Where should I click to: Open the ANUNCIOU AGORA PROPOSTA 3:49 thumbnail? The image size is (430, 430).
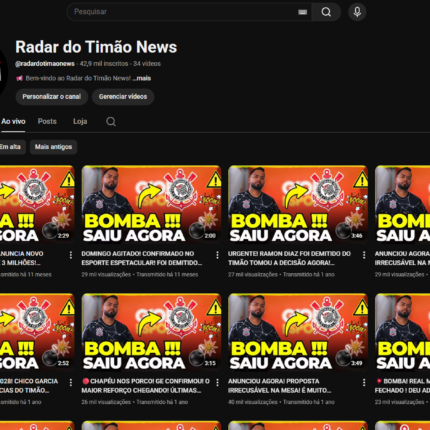coord(298,332)
